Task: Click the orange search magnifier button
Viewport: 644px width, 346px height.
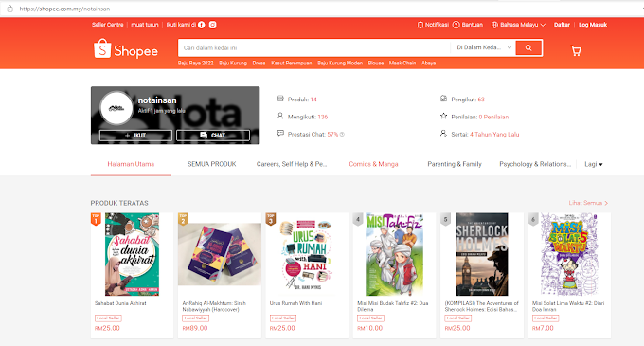Action: click(x=528, y=47)
